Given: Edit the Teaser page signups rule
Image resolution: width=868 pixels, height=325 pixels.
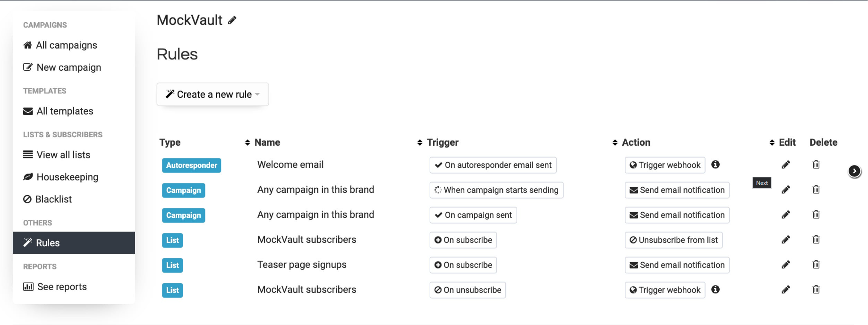Looking at the screenshot, I should coord(786,265).
